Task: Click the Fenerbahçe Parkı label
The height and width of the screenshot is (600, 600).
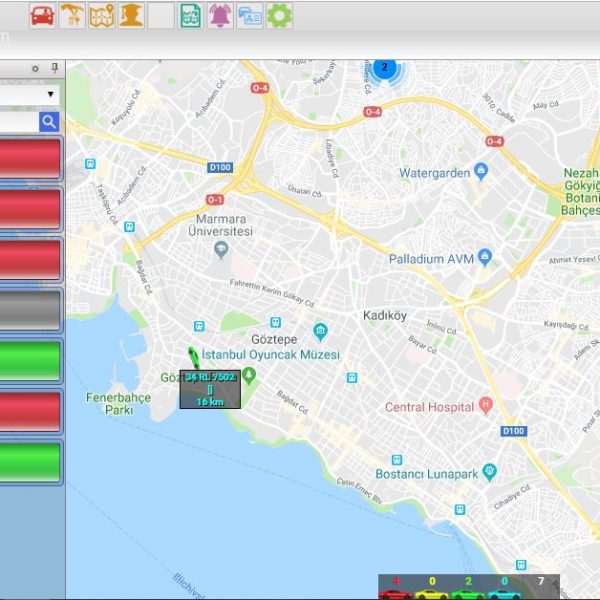Action: click(x=118, y=404)
